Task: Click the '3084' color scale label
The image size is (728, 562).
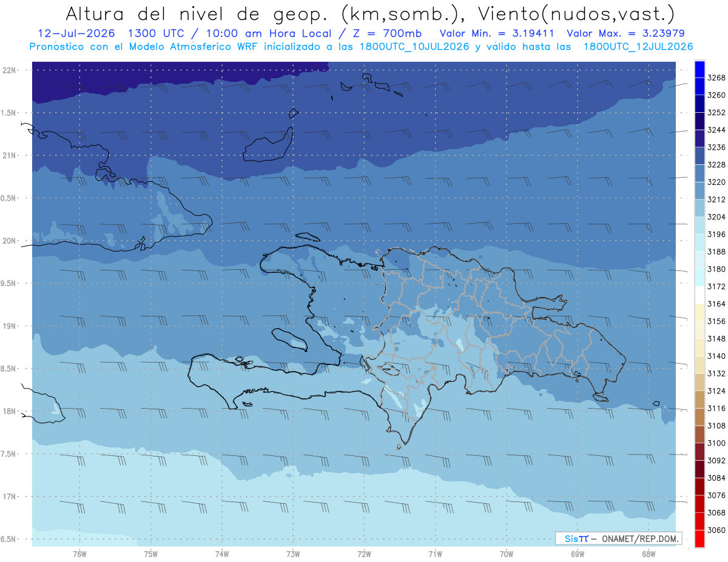Action: (x=716, y=478)
